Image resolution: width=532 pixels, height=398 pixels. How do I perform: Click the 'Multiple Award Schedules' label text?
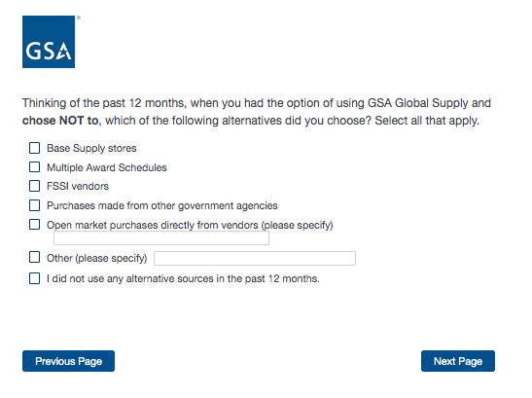coord(107,167)
